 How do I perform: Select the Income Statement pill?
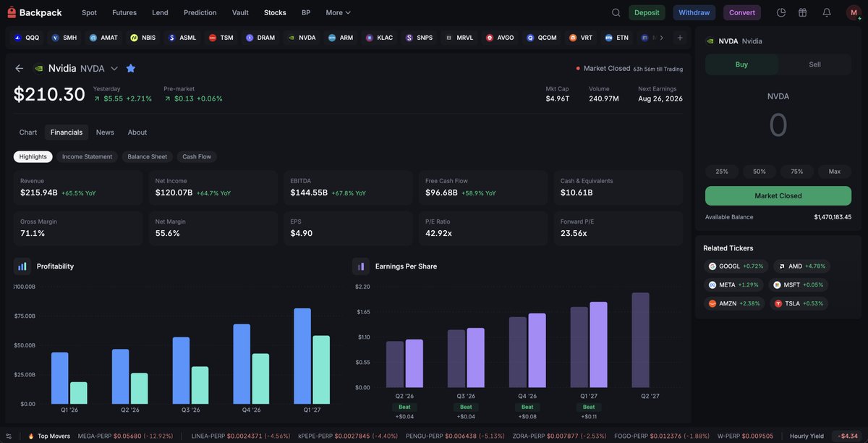87,156
